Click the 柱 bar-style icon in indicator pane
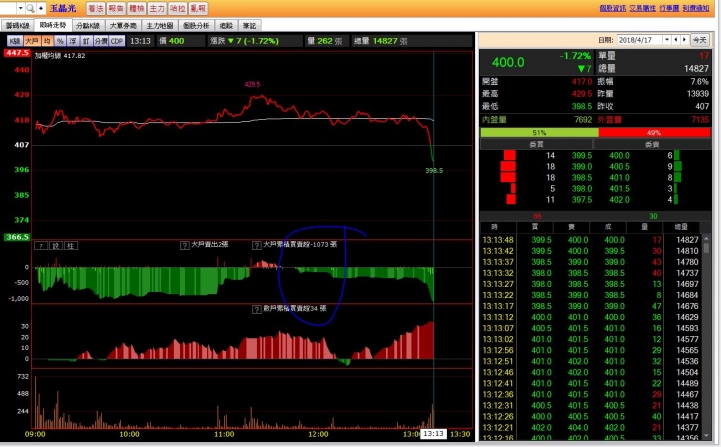 click(x=70, y=246)
